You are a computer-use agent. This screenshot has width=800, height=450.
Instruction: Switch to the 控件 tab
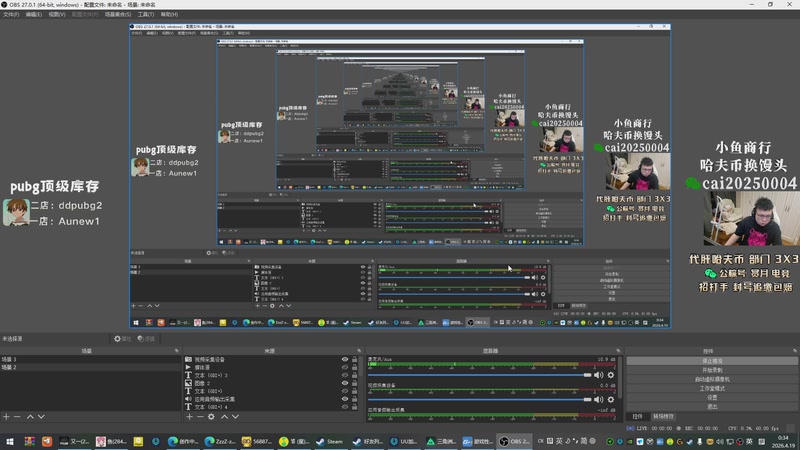[637, 417]
